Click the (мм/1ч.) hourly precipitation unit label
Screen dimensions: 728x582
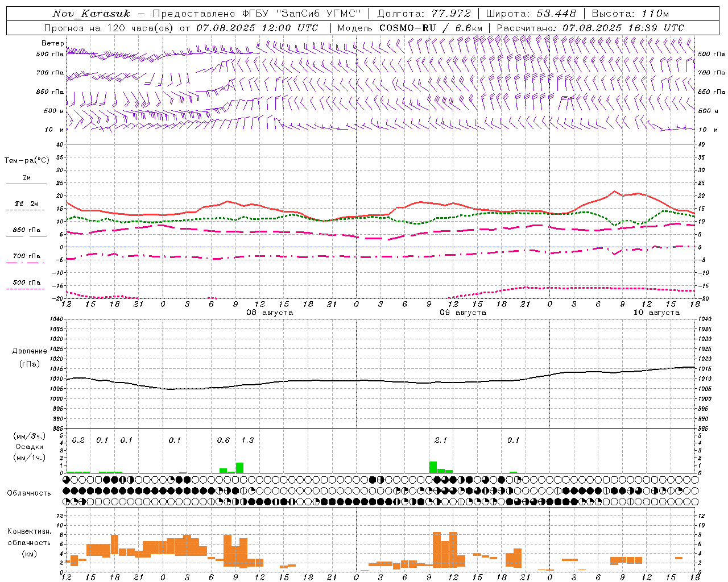[x=30, y=458]
